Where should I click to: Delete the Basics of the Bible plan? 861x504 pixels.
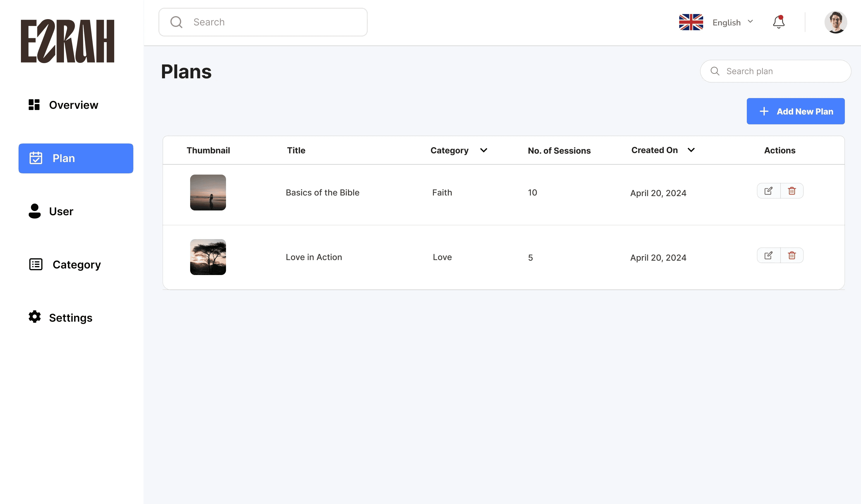(x=792, y=191)
